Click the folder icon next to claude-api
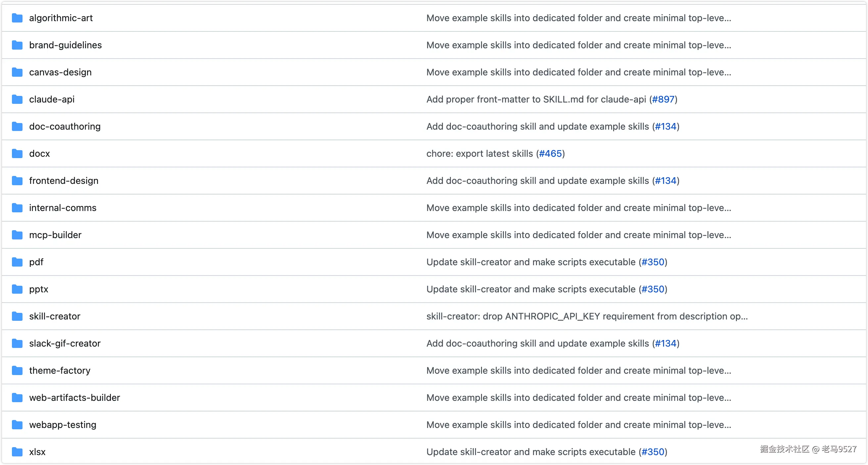The width and height of the screenshot is (868, 465). click(17, 99)
